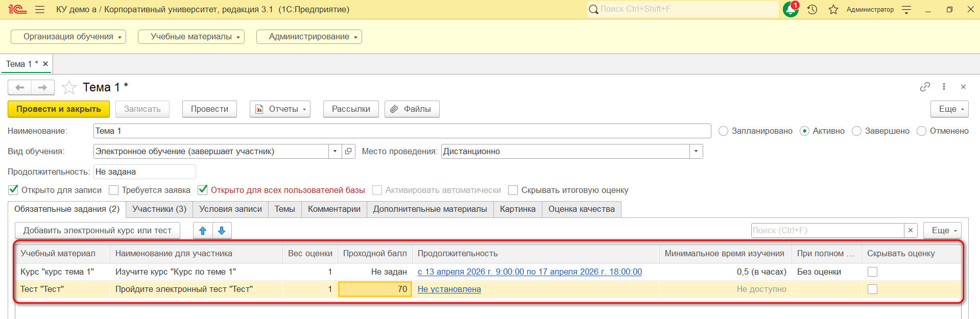Open form more-actions vertical dots
980x319 pixels.
pyautogui.click(x=944, y=87)
